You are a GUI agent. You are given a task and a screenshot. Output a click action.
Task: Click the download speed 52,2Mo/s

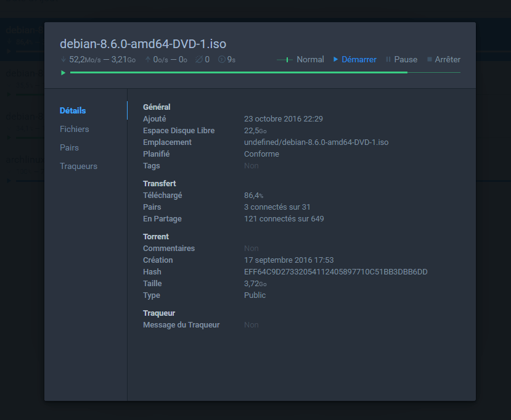click(x=84, y=59)
